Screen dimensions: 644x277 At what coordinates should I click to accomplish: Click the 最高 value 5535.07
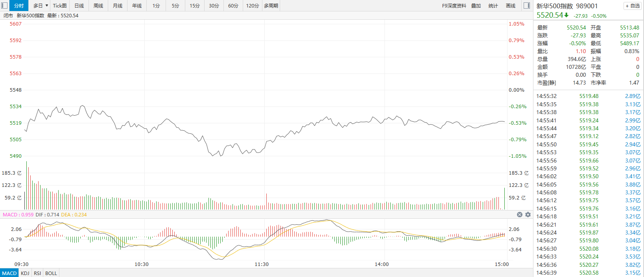pyautogui.click(x=629, y=35)
